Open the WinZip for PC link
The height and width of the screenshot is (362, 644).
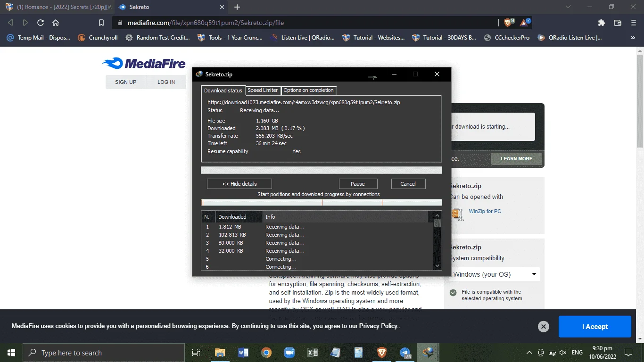pyautogui.click(x=485, y=211)
